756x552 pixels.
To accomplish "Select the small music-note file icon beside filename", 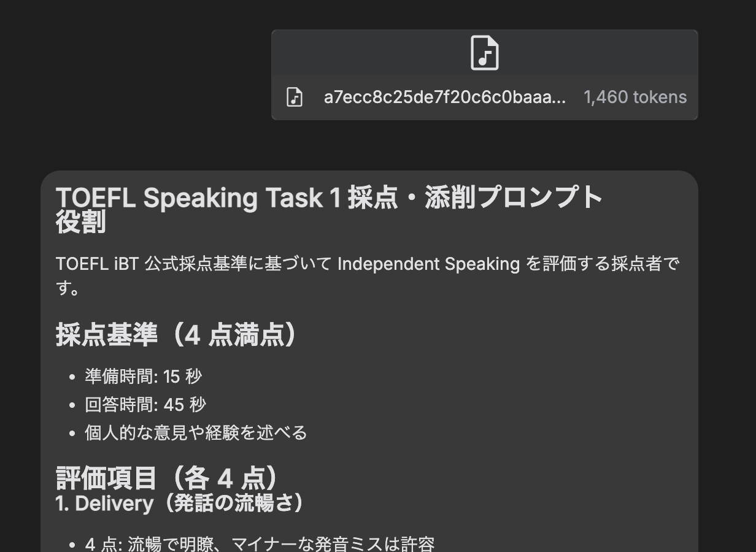I will tap(295, 97).
